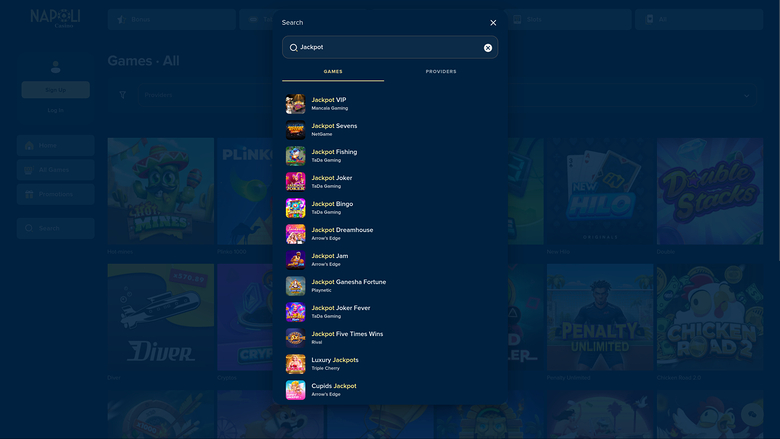
Task: Open the Jackpot Bingo game icon
Action: (x=295, y=208)
